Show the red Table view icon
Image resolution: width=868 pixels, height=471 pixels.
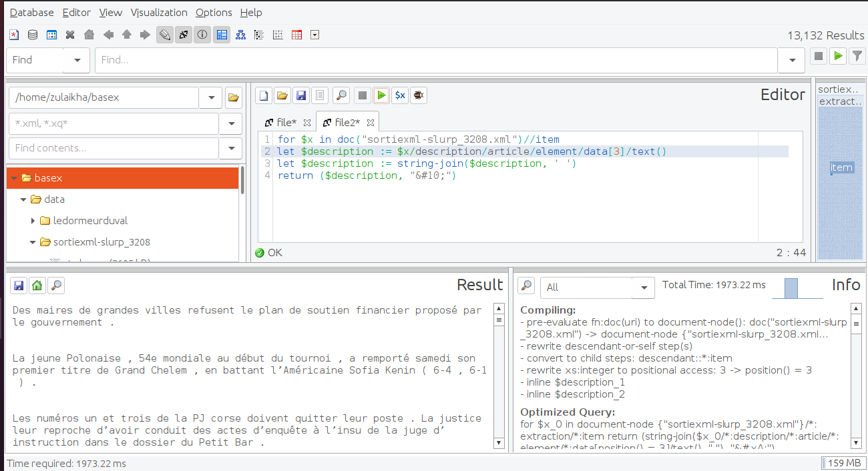click(x=296, y=35)
